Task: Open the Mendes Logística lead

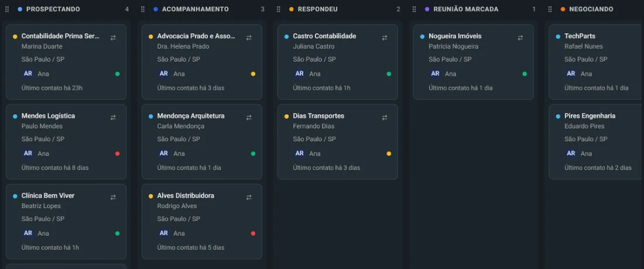Action: (48, 116)
